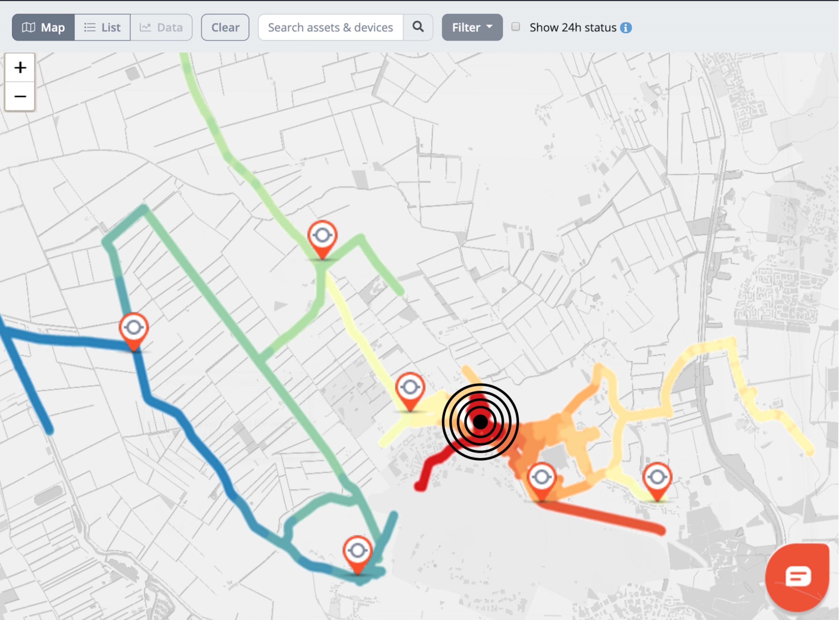The image size is (840, 620).
Task: Click the map zoom out minus button
Action: [20, 96]
